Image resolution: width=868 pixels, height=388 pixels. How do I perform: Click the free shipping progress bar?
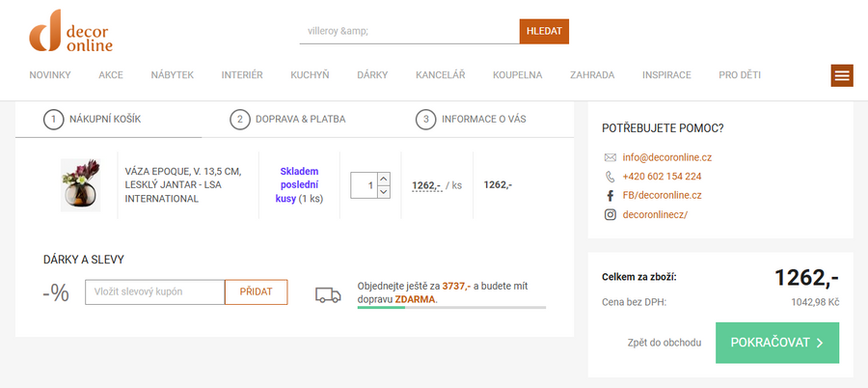click(450, 308)
